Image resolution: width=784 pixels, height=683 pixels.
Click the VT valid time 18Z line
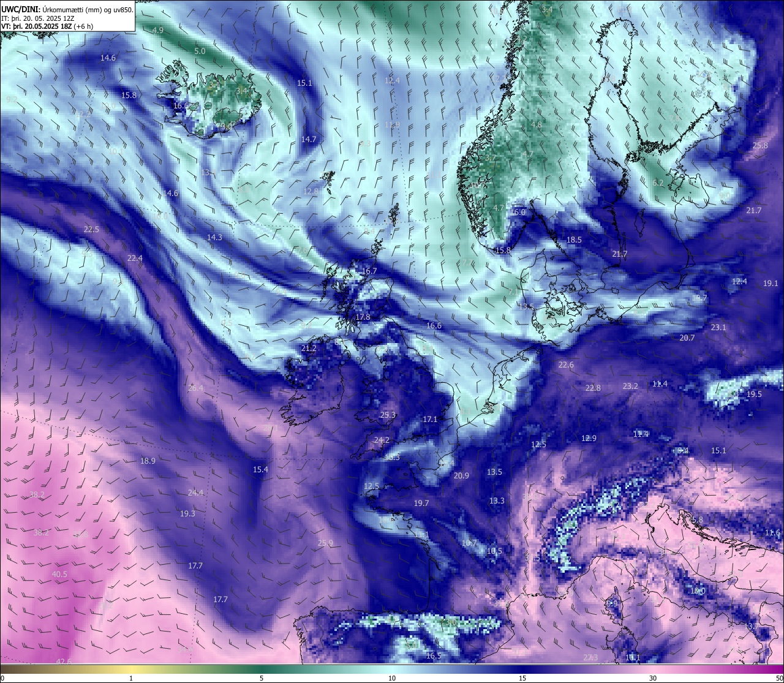(47, 26)
